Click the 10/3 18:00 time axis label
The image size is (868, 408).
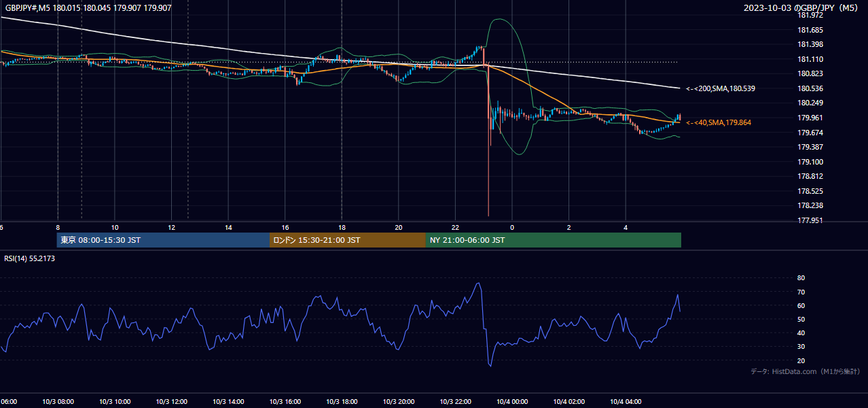point(342,402)
